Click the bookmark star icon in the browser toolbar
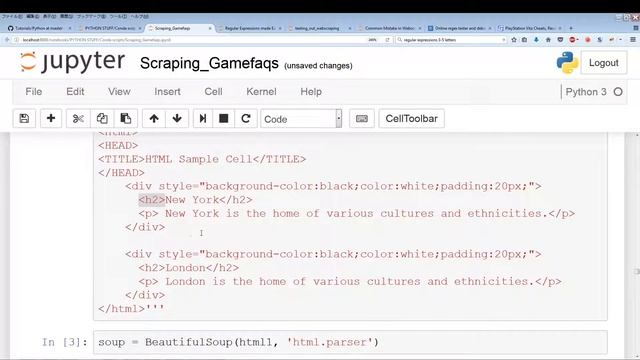 (x=514, y=40)
